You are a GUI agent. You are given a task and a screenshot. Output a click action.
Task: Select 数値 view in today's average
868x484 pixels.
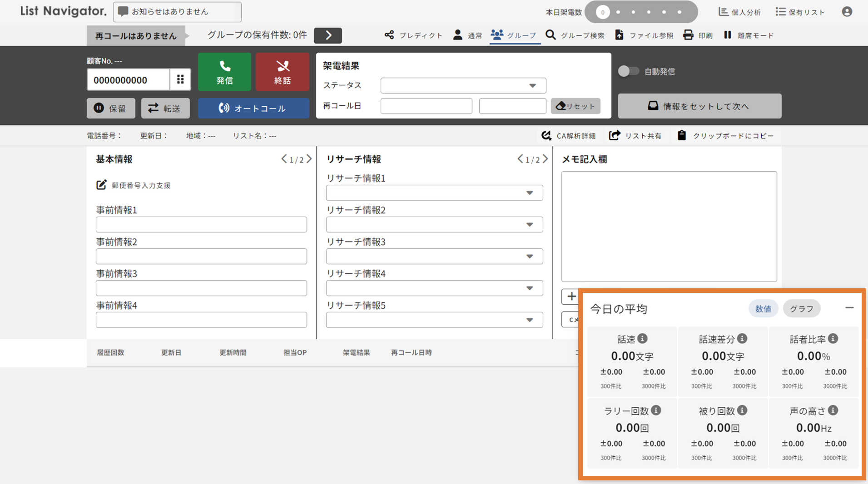point(763,309)
